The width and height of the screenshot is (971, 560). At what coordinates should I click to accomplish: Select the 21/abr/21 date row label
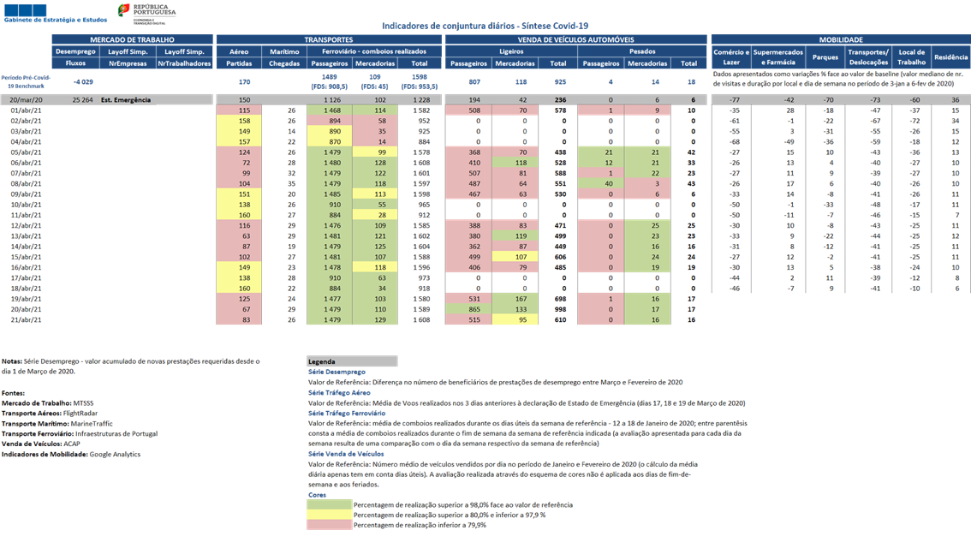[26, 320]
